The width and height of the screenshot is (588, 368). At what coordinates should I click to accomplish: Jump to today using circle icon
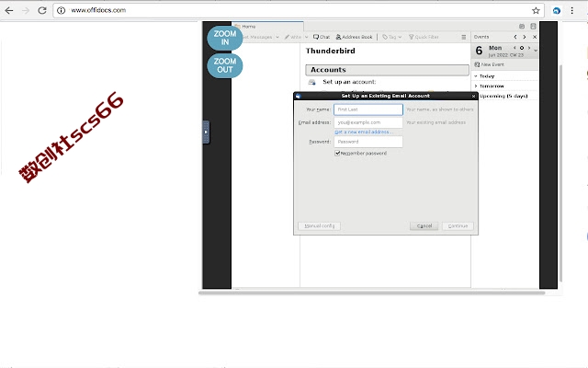pos(522,48)
